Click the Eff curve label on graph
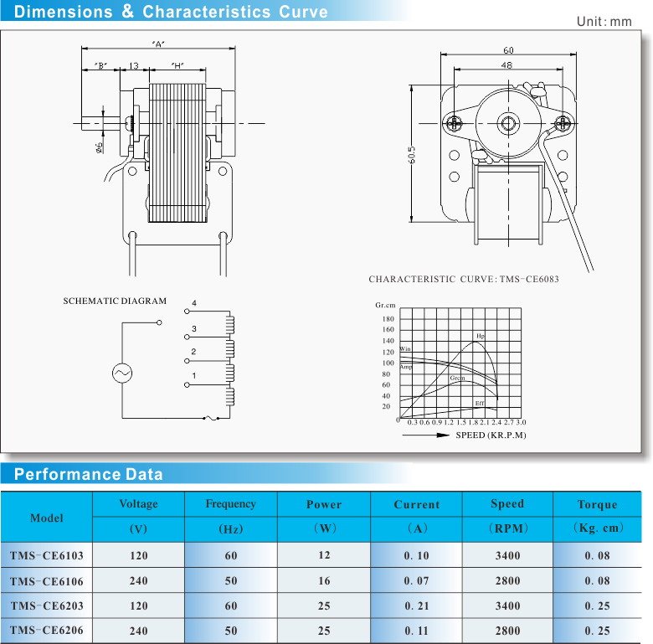This screenshot has width=653, height=644. pyautogui.click(x=480, y=404)
